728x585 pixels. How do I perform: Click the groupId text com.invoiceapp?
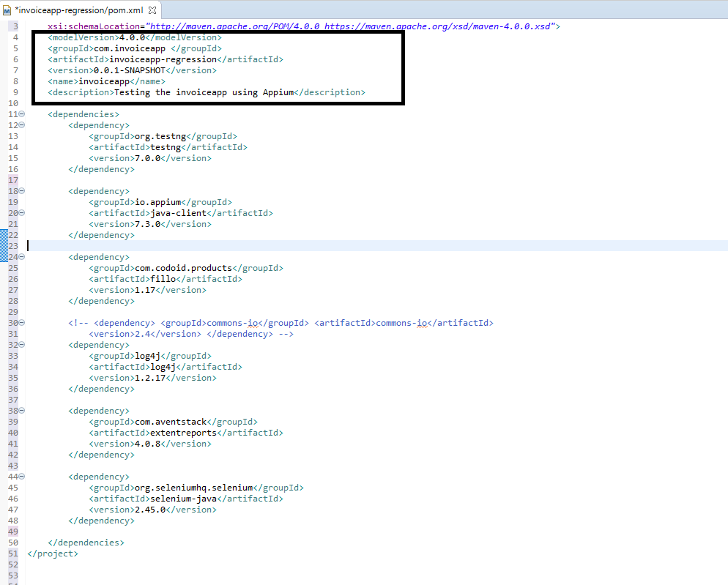tap(130, 49)
